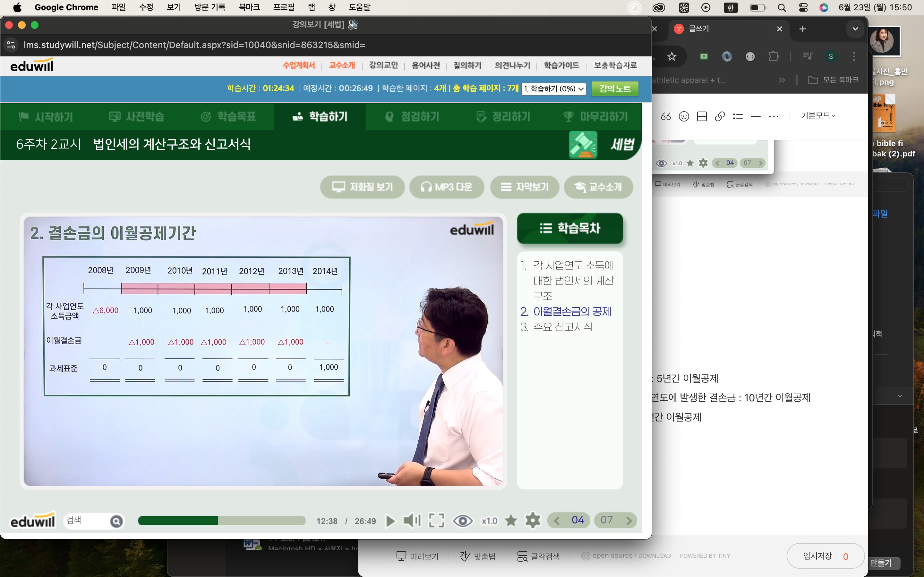The height and width of the screenshot is (577, 924).
Task: Click the search magnifier icon in player
Action: (x=116, y=521)
